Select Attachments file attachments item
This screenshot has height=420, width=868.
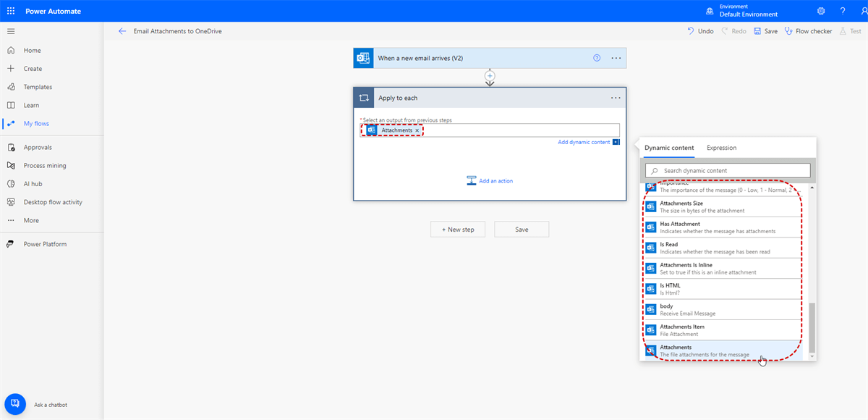pyautogui.click(x=723, y=350)
